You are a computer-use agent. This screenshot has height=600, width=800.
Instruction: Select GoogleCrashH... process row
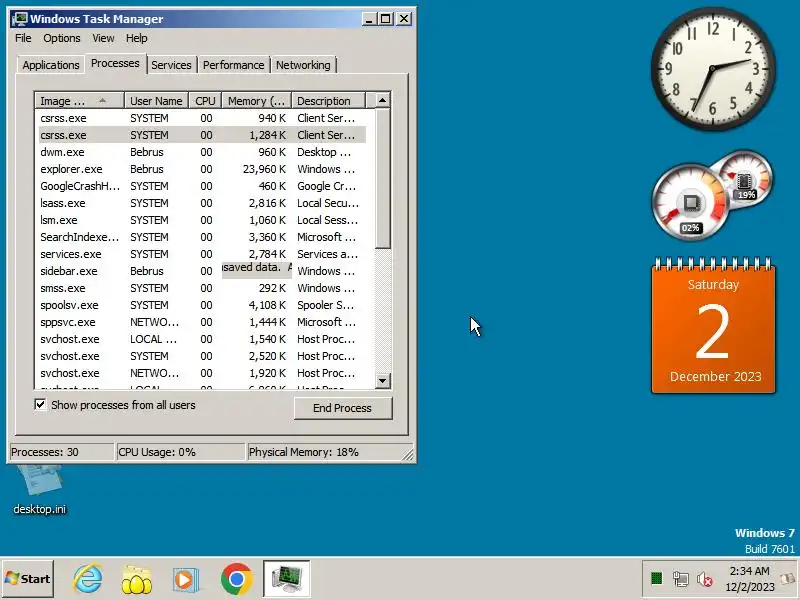[x=201, y=186]
